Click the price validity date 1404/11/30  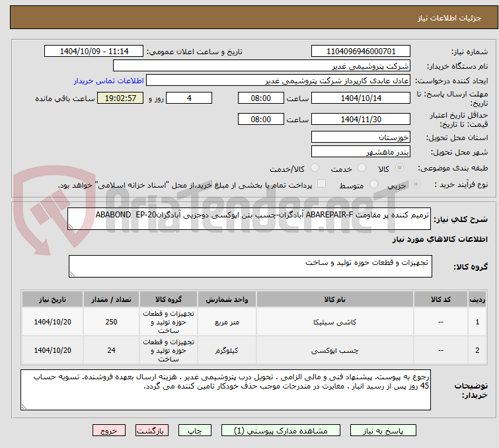click(x=361, y=120)
